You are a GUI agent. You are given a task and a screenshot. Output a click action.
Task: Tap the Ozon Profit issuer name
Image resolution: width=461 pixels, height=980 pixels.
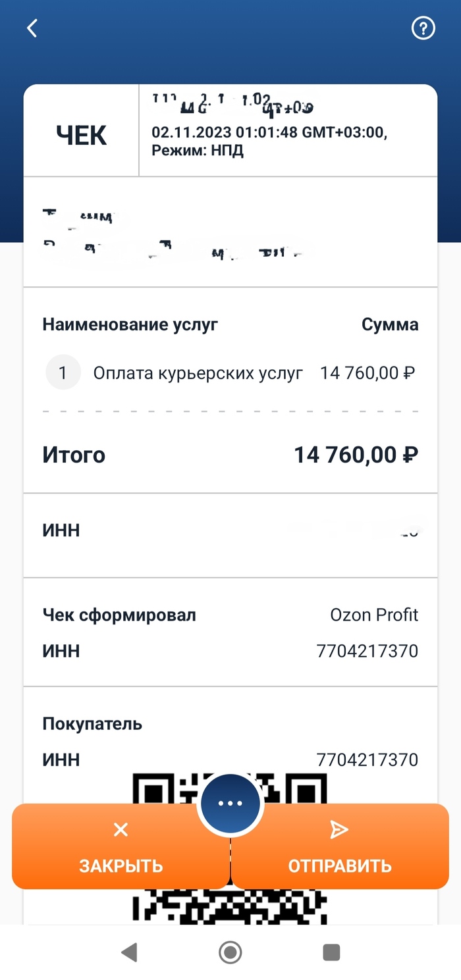(x=374, y=615)
